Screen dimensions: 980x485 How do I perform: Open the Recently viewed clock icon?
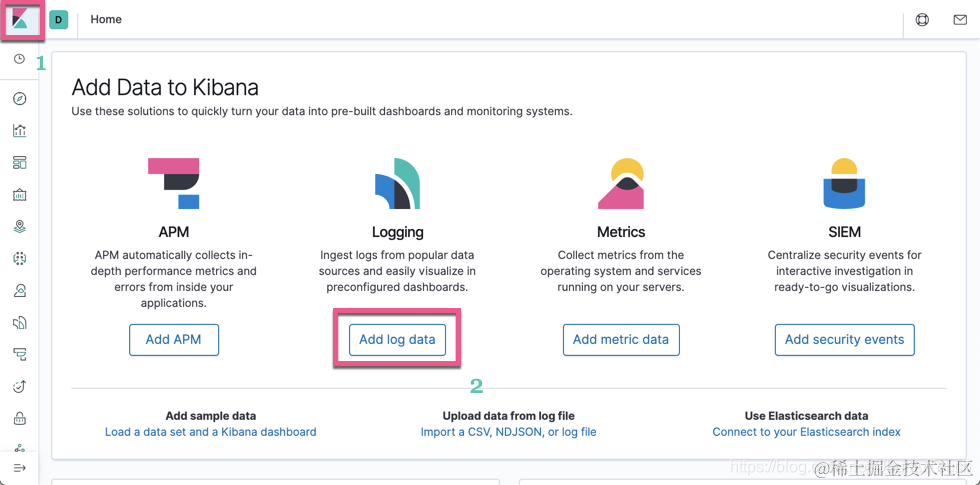tap(19, 59)
